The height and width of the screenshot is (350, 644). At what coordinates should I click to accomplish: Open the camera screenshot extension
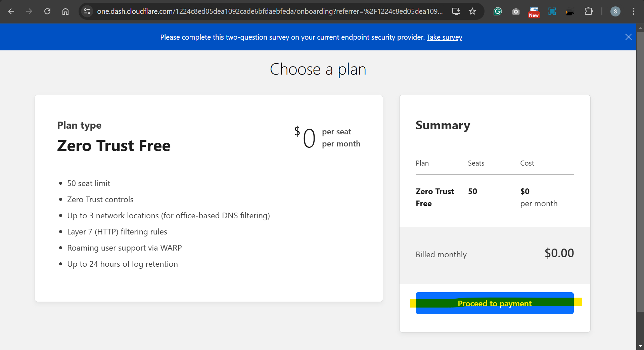coord(516,12)
